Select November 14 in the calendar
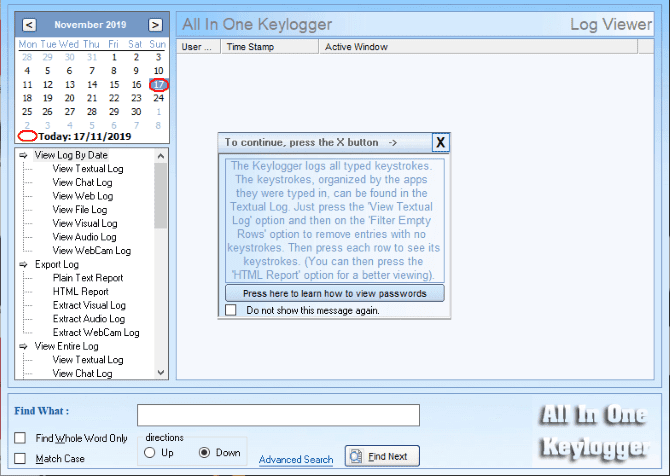Screen dimensions: 670x476 92,85
